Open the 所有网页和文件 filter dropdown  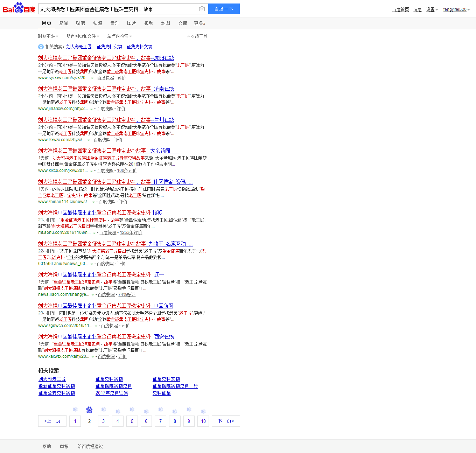[x=83, y=36]
